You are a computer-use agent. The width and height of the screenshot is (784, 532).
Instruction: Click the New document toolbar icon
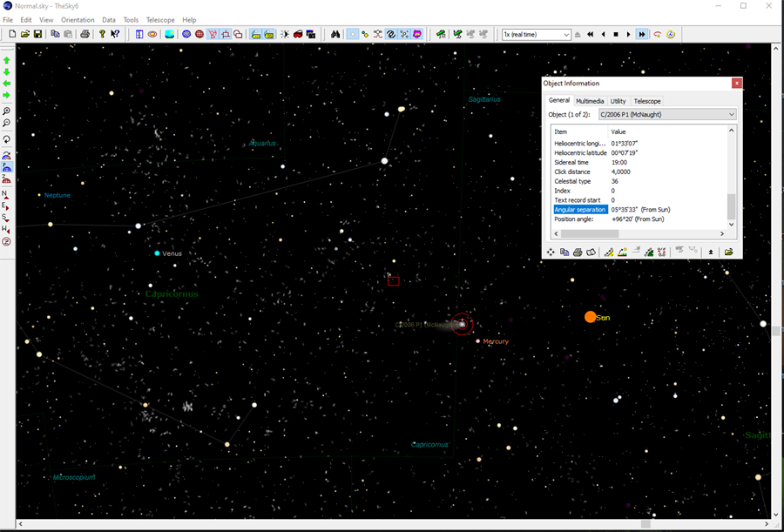point(12,35)
